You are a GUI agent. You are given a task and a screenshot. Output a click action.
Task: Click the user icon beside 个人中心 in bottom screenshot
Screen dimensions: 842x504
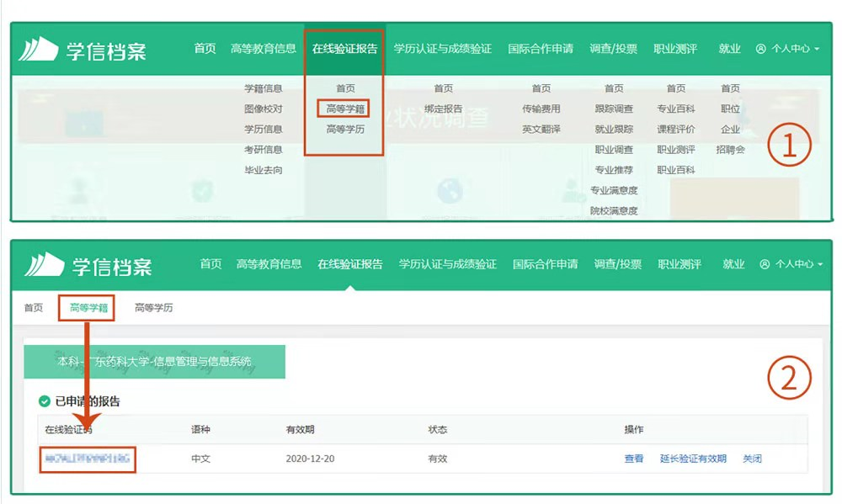click(765, 264)
